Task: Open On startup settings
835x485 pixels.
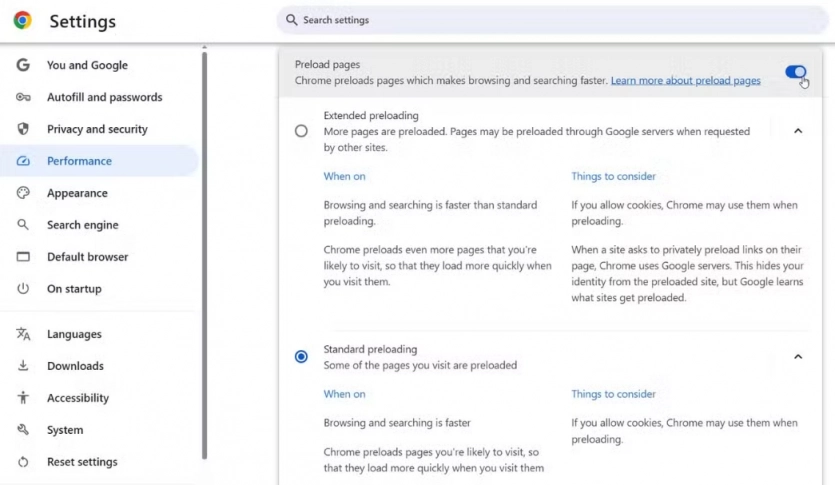Action: (x=74, y=289)
